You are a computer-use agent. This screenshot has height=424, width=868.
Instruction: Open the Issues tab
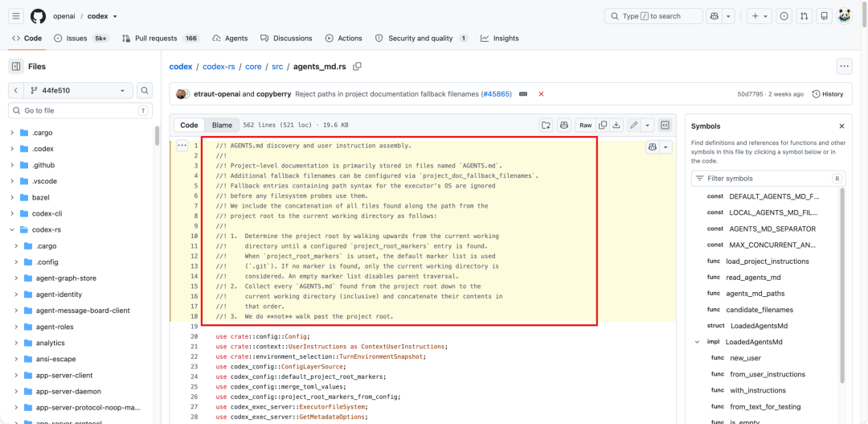(x=81, y=39)
